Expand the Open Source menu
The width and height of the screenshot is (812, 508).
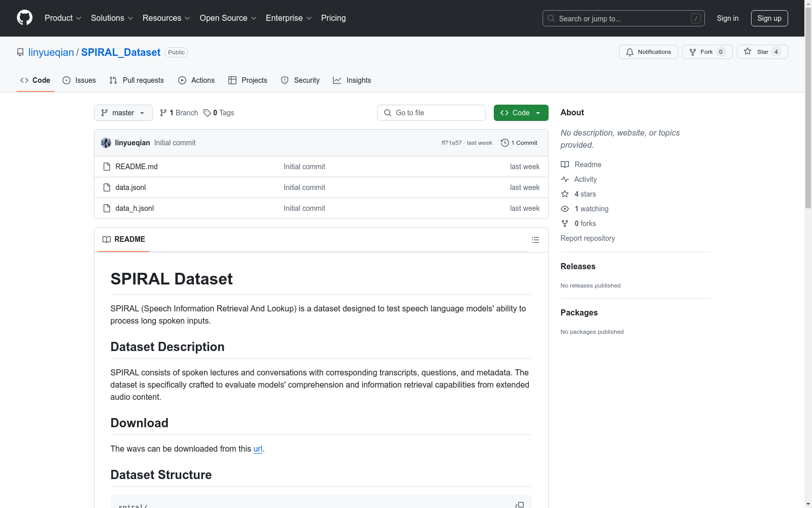click(228, 18)
